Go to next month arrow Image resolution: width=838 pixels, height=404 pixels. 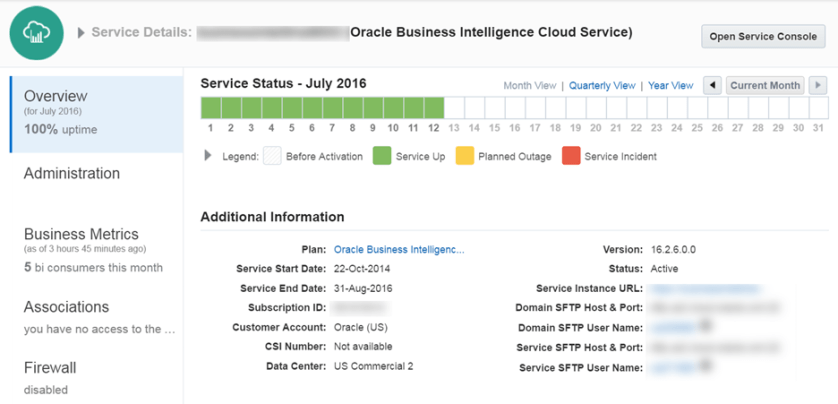(818, 86)
